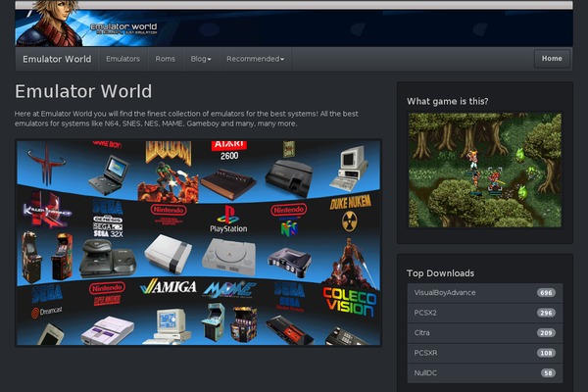
Task: Click the Sega Master System logo
Action: point(289,297)
